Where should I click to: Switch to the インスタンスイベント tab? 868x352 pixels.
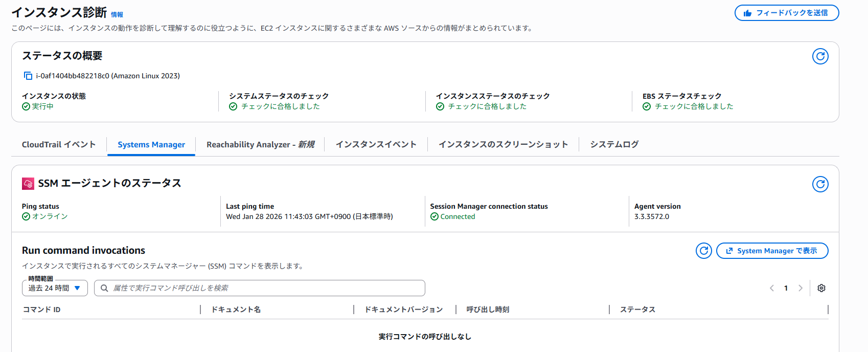click(376, 145)
